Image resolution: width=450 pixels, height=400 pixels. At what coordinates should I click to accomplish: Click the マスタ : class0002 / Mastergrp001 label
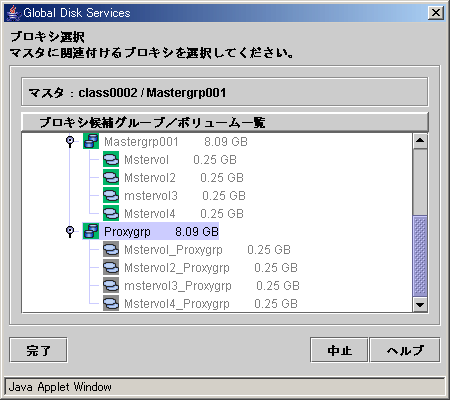tap(127, 93)
